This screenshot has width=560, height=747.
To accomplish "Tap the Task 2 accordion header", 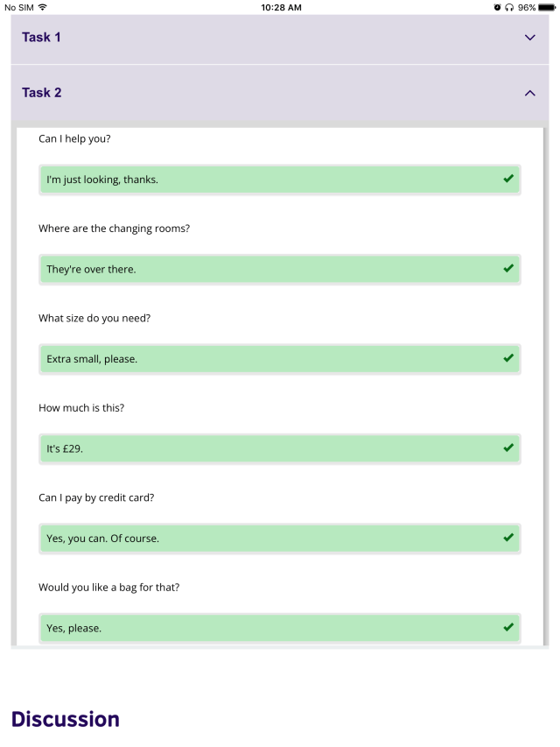I will coord(262,93).
